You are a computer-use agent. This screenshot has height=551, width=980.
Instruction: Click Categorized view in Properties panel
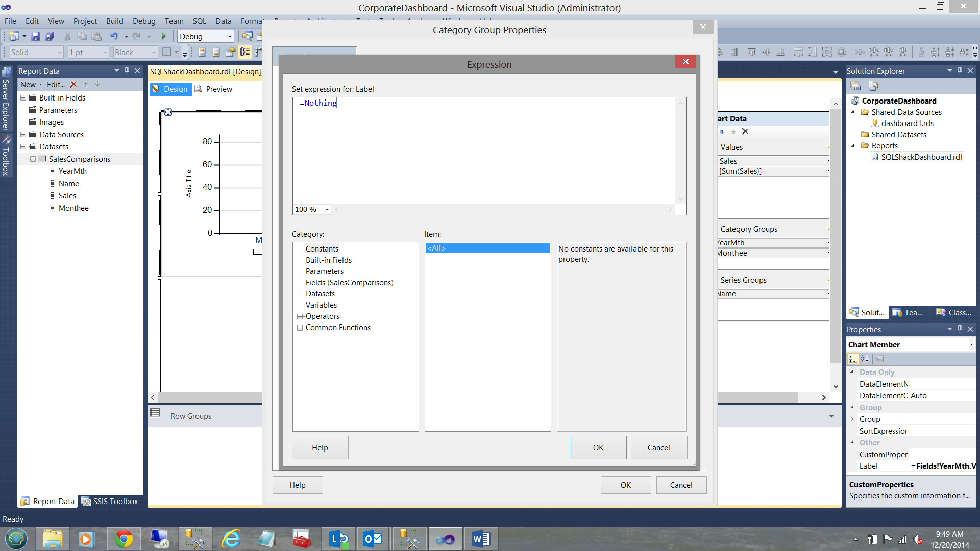click(x=853, y=359)
